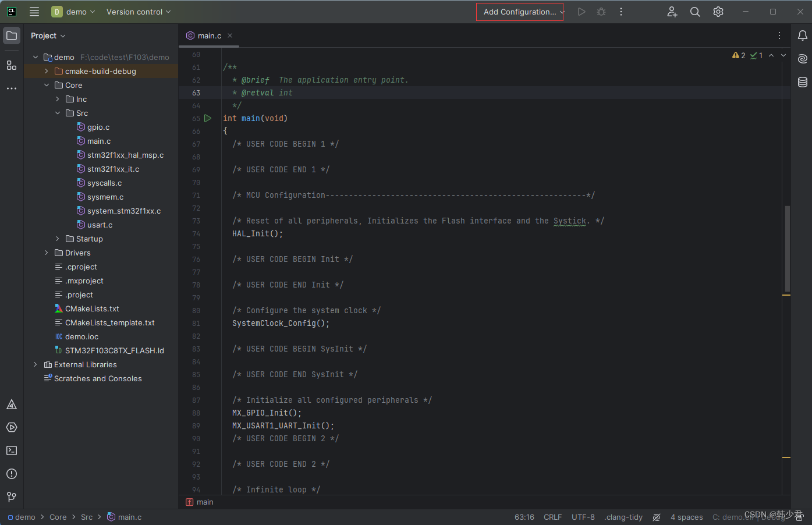Collapse the Src folder

pyautogui.click(x=56, y=113)
